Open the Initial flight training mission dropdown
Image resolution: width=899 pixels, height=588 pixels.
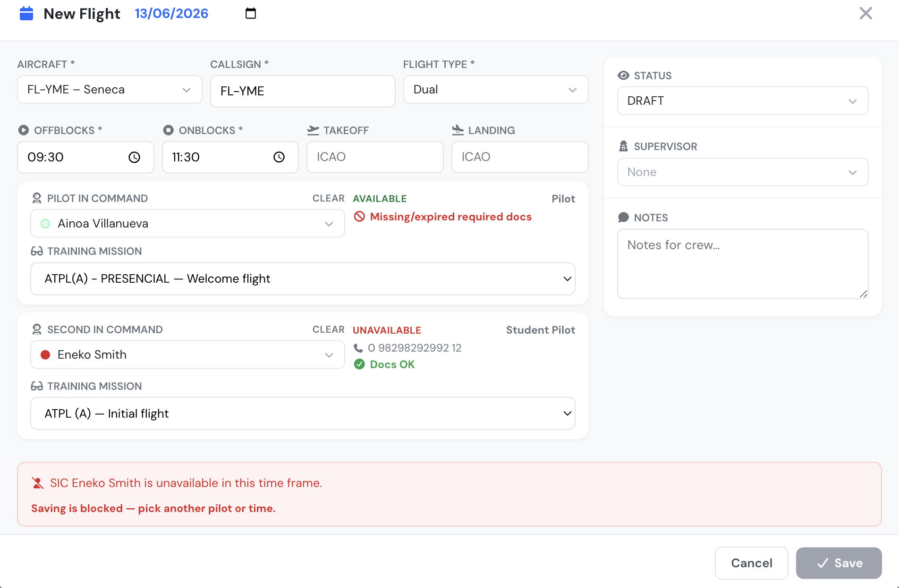click(303, 414)
